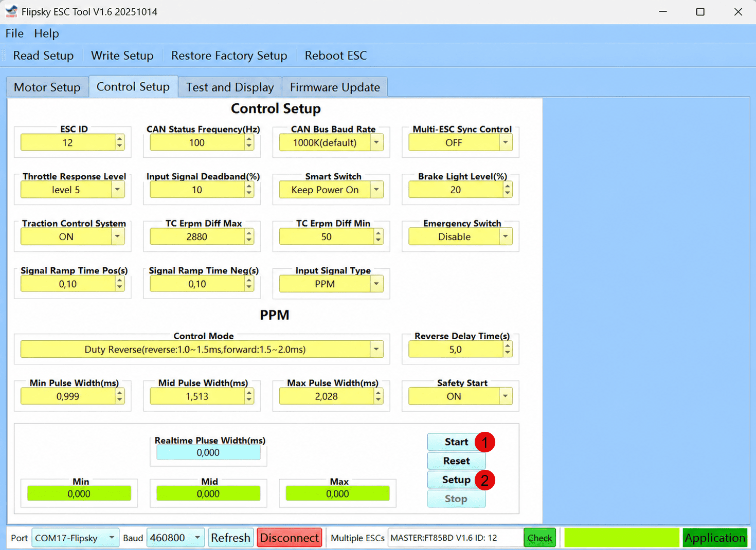The image size is (756, 550).
Task: Adjust the Max Pulse Width spinner
Action: coord(379,396)
